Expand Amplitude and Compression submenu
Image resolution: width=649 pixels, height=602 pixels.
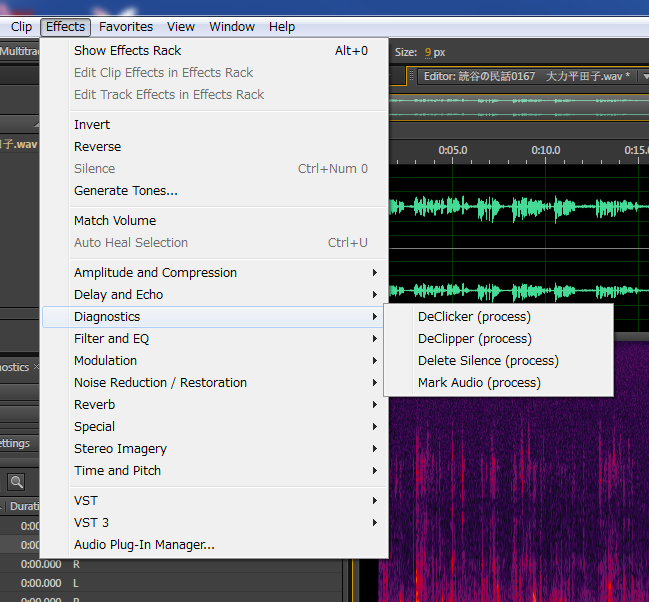click(x=215, y=273)
